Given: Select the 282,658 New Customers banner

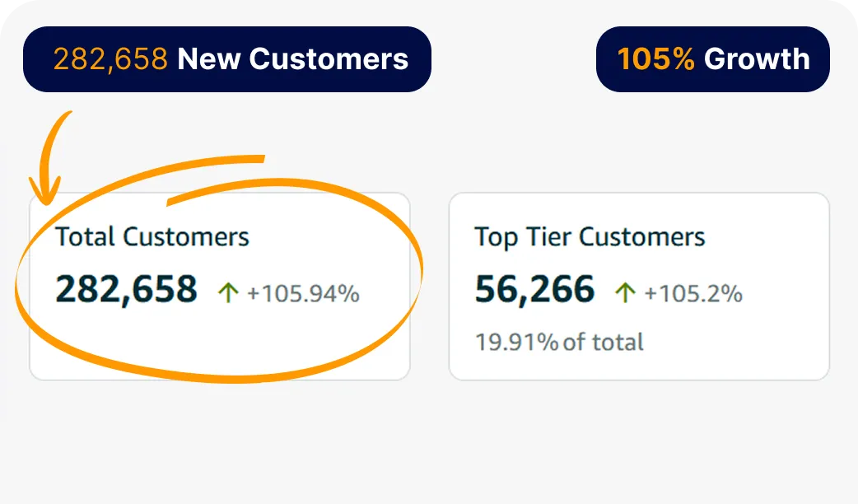Looking at the screenshot, I should tap(227, 59).
